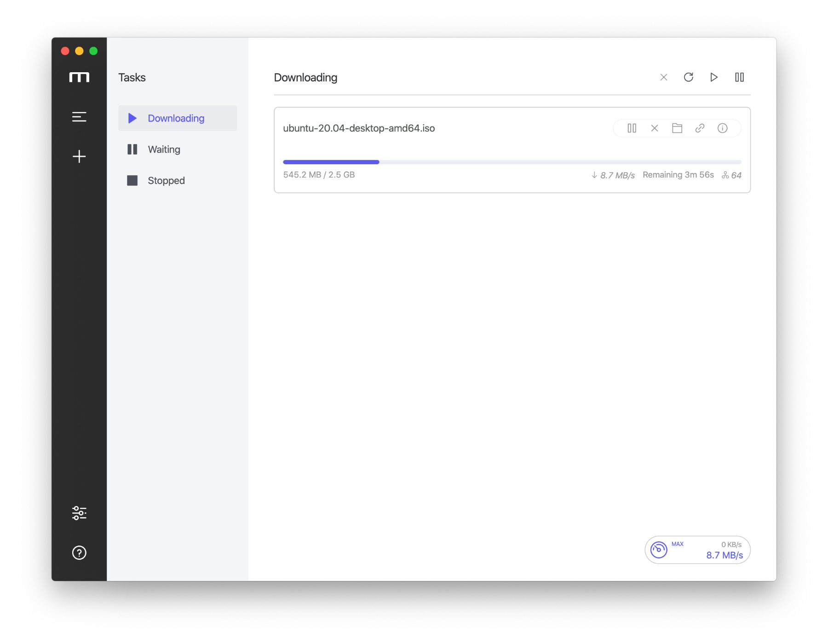Show ubuntu ISO file in folder
This screenshot has width=828, height=644.
click(x=677, y=128)
